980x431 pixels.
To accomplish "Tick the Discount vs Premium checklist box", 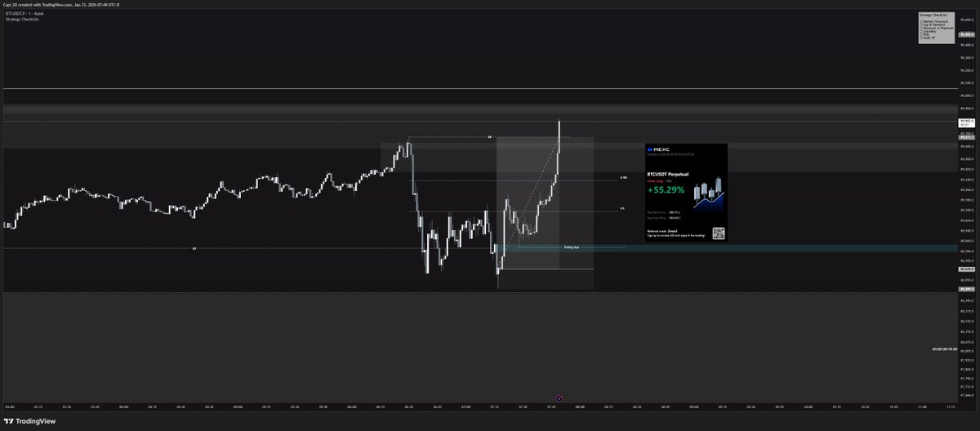I will [x=921, y=28].
